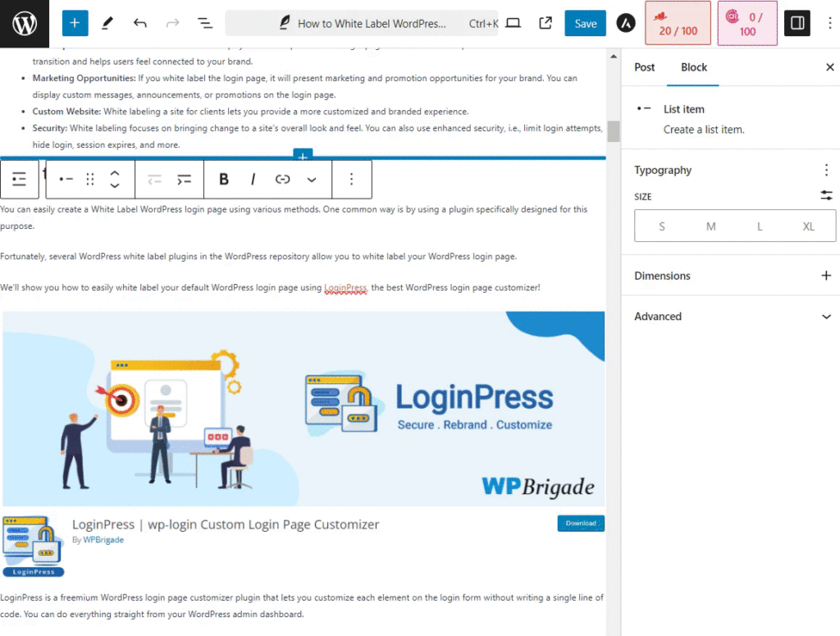Select the parent List block button

(20, 179)
